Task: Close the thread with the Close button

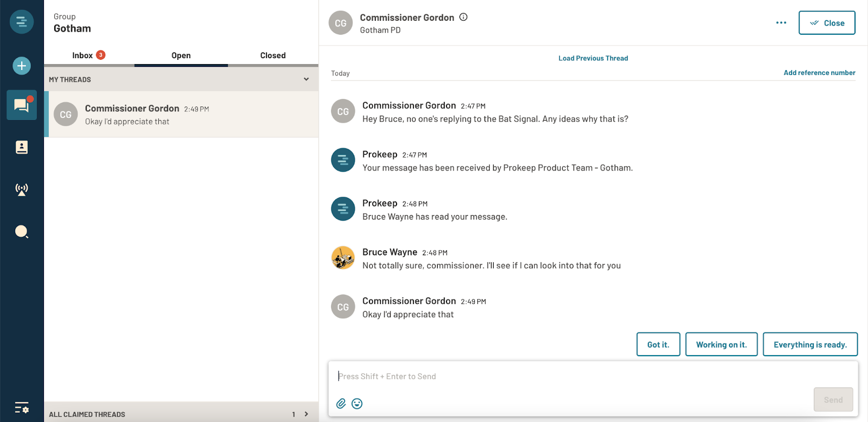Action: pos(827,23)
